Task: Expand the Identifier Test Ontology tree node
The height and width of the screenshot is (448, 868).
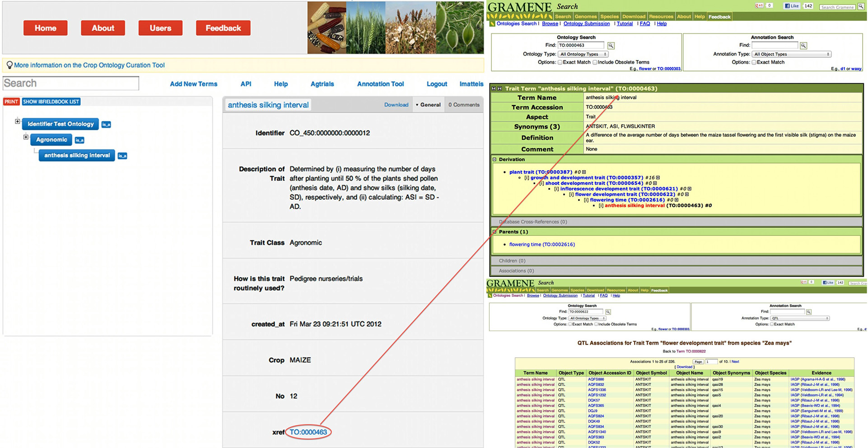Action: (17, 121)
